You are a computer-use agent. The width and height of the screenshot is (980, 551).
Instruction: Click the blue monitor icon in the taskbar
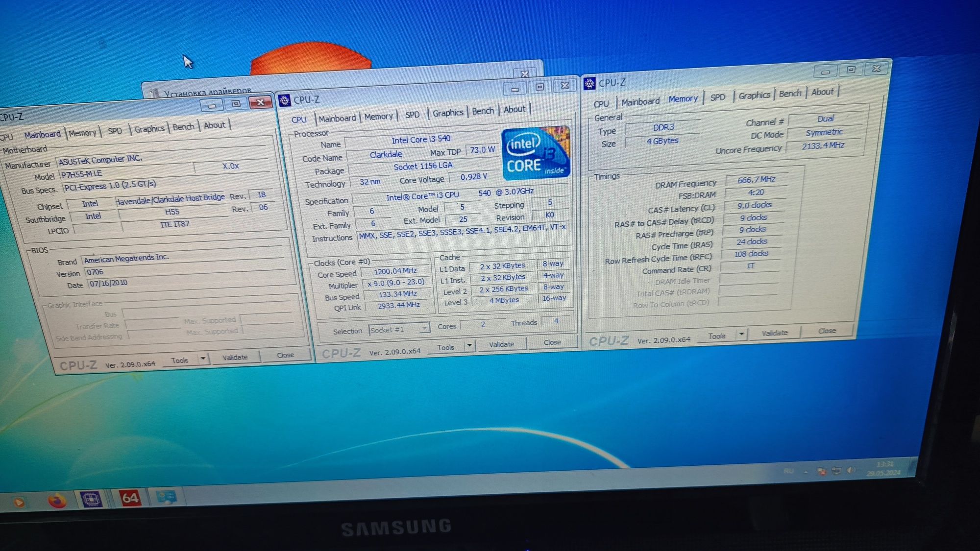166,497
